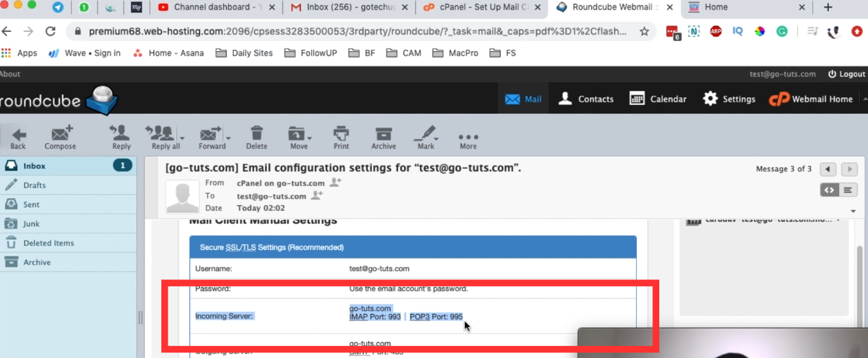Open the BF bookmark folder

coord(362,53)
